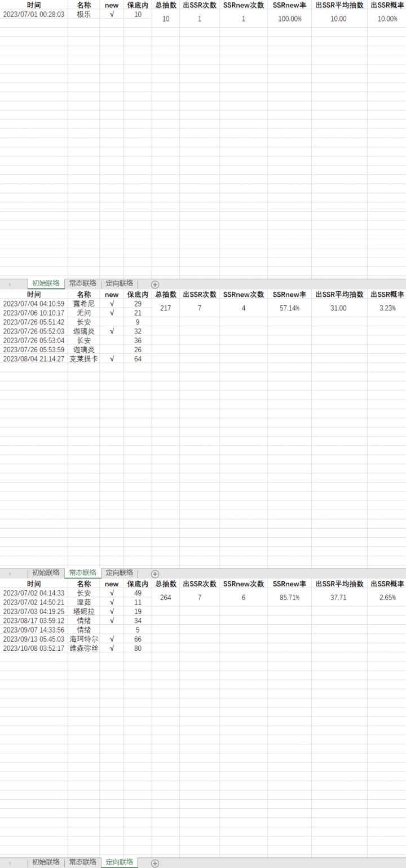Select the name cell 塔妮拉
Screen dimensions: 406x868
(83, 611)
